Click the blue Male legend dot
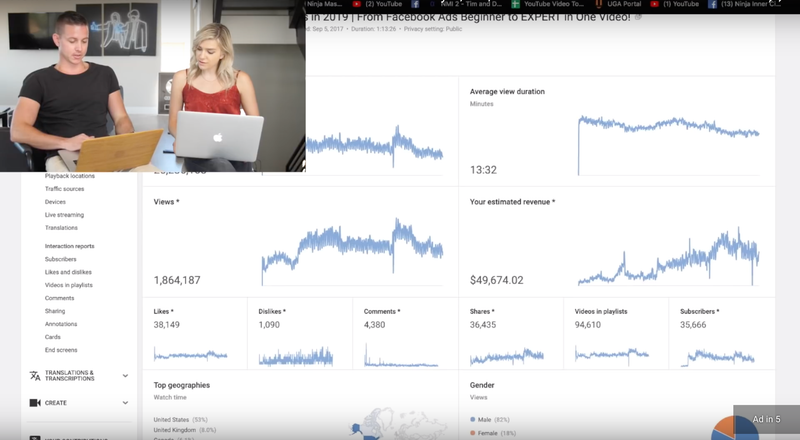The image size is (800, 440). (x=472, y=420)
